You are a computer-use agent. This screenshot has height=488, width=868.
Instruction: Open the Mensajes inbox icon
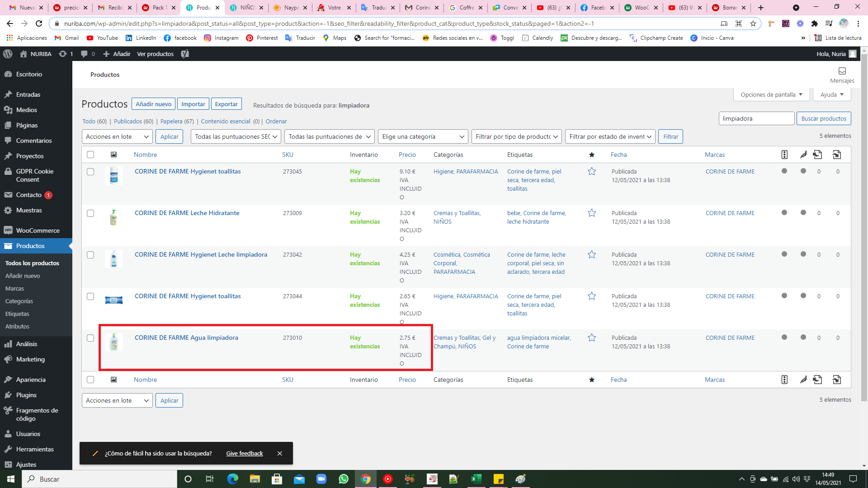tap(842, 71)
